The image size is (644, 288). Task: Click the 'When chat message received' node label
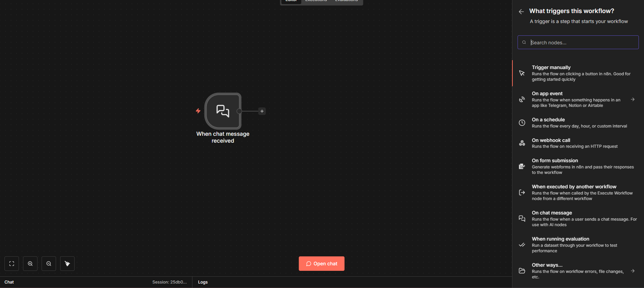tap(223, 137)
